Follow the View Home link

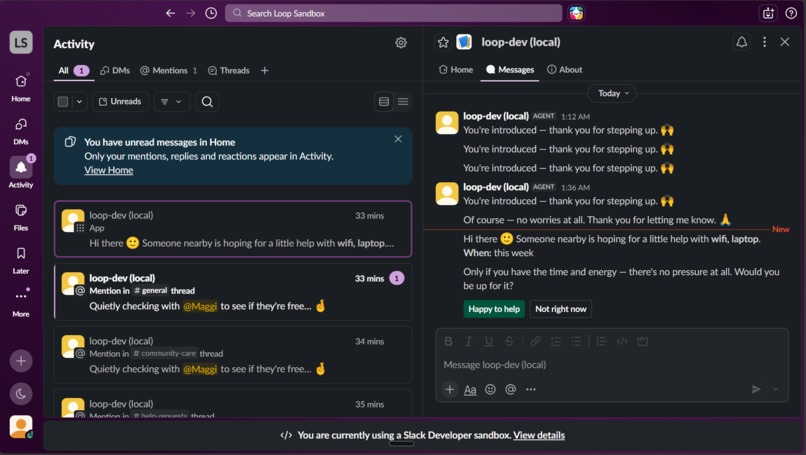coord(108,170)
